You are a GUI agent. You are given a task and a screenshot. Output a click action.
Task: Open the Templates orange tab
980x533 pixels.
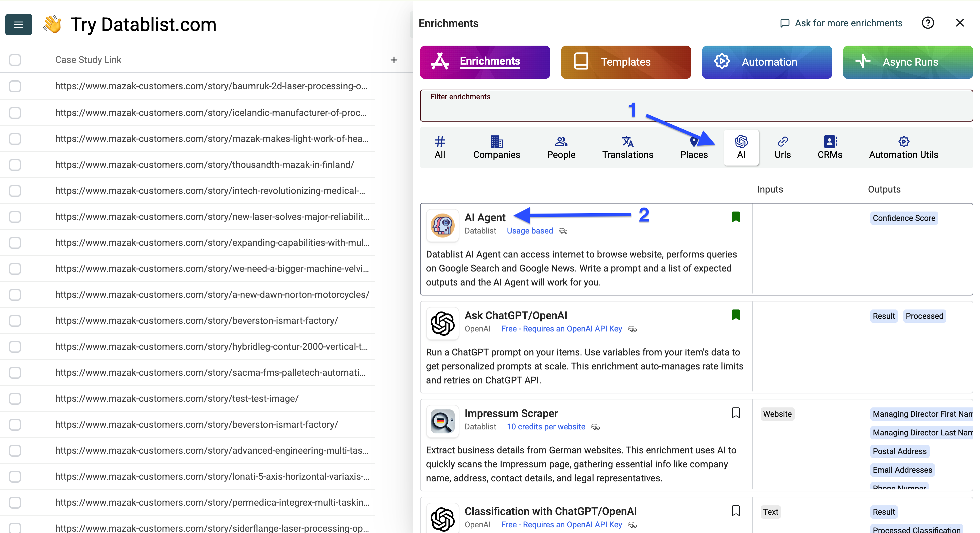[626, 62]
